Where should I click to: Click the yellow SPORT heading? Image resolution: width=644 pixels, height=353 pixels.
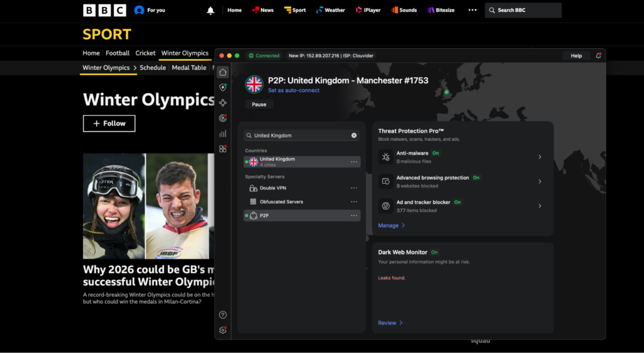tap(107, 34)
